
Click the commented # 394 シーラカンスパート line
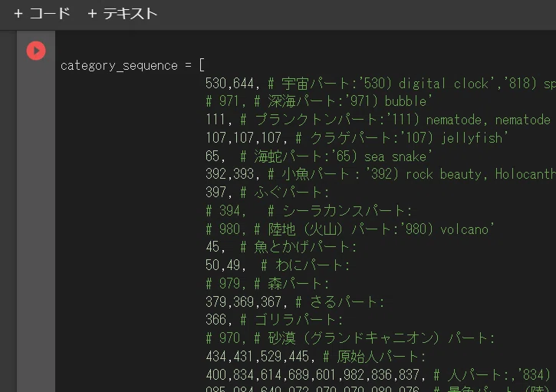[x=309, y=211]
